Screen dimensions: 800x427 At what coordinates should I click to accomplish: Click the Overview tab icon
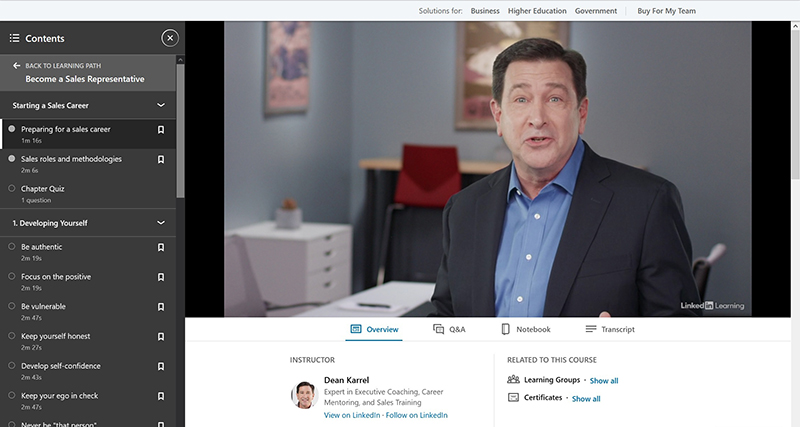[x=356, y=329]
